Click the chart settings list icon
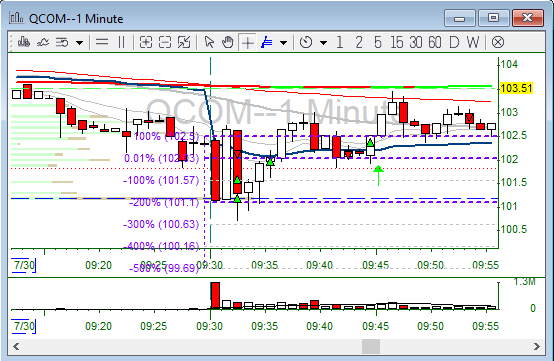554x361 pixels. click(62, 42)
